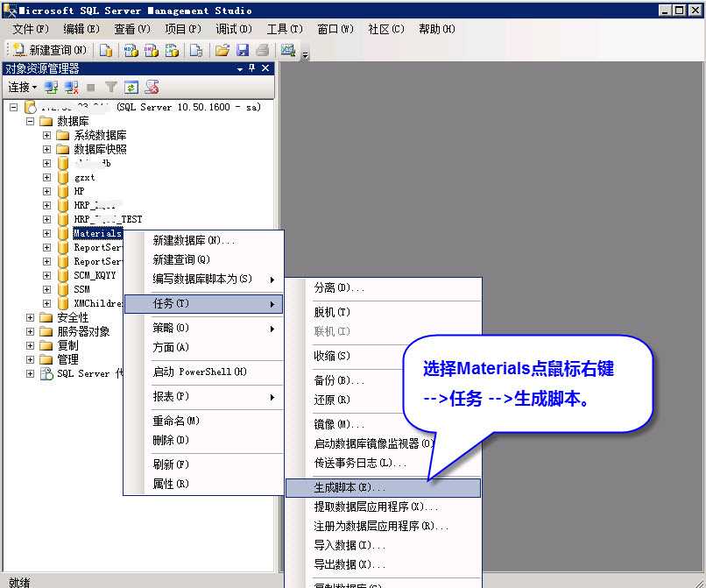Screen dimensions: 706x588
Task: Open the 帮助(H) menu
Action: [x=437, y=29]
